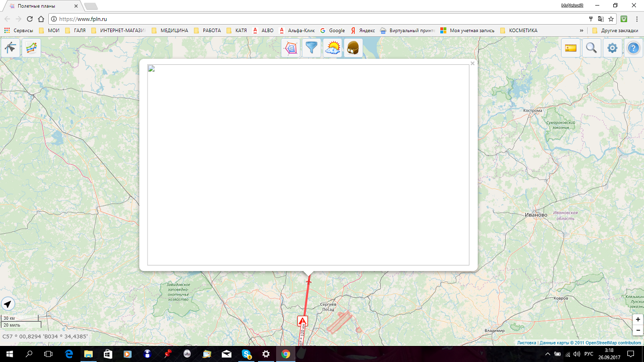Close the map popup window
The height and width of the screenshot is (362, 644).
[472, 63]
